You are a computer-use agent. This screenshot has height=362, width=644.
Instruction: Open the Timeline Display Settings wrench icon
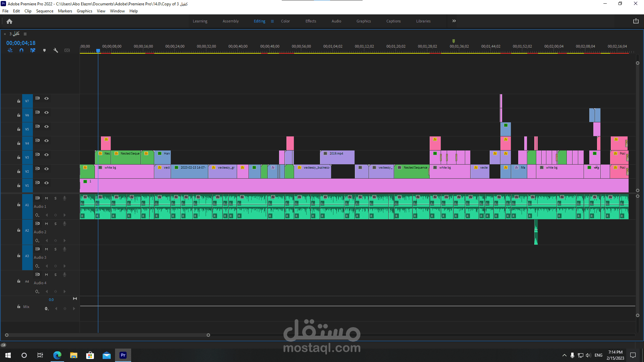pos(56,50)
